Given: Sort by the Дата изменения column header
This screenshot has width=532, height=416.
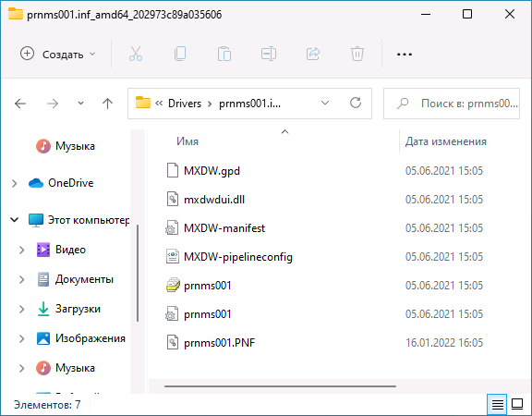Looking at the screenshot, I should pos(446,141).
